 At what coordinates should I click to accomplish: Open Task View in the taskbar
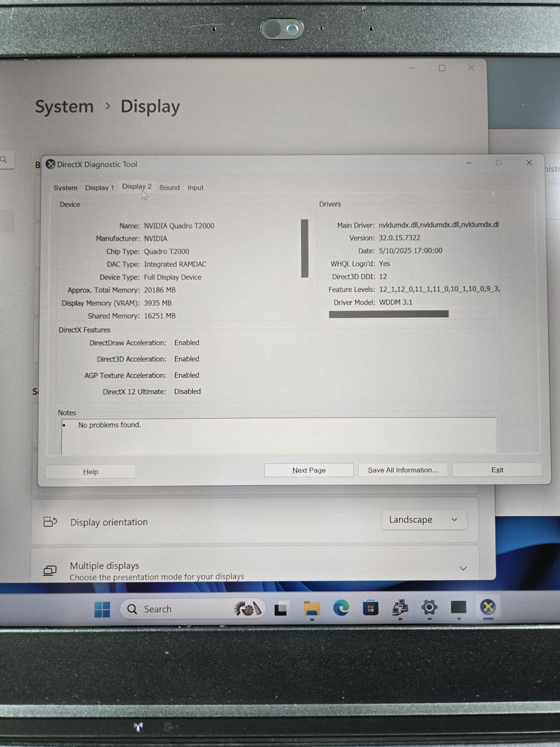click(x=280, y=609)
